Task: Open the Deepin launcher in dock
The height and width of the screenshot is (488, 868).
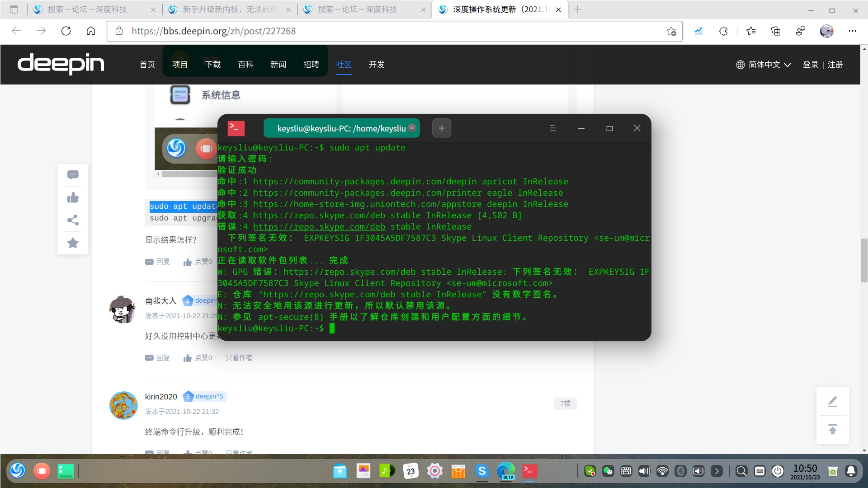Action: [x=18, y=471]
